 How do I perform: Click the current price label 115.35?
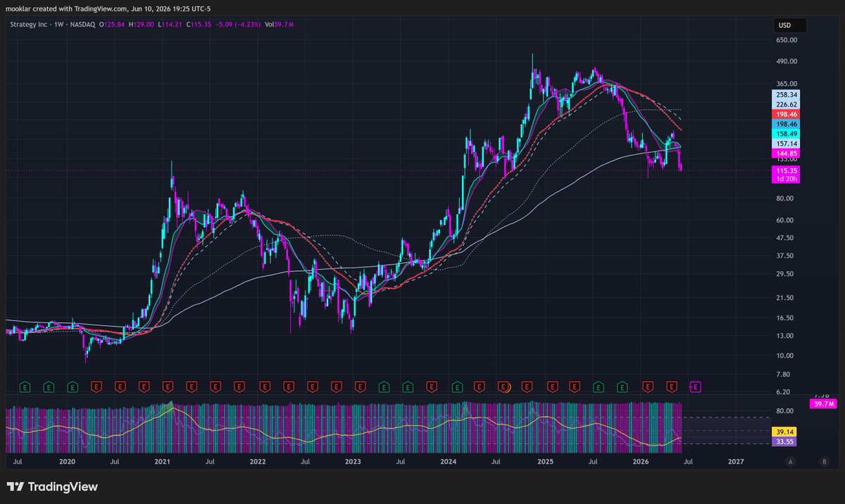(x=786, y=171)
